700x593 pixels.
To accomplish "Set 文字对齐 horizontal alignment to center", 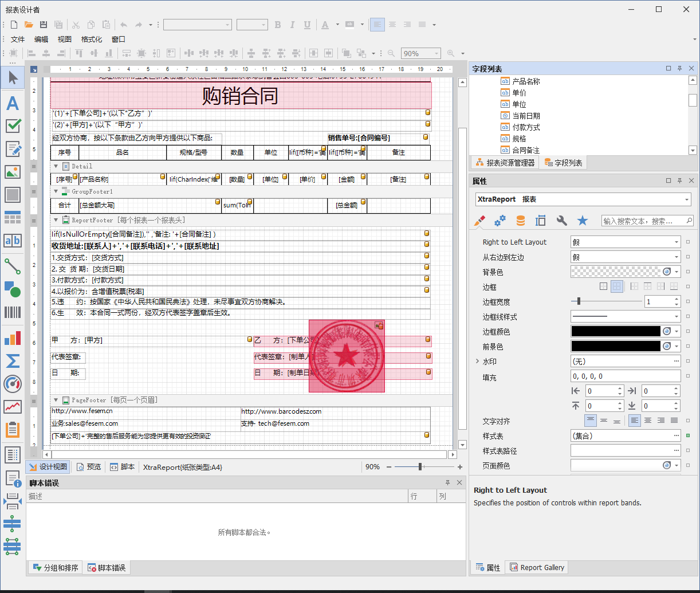I will pos(648,421).
